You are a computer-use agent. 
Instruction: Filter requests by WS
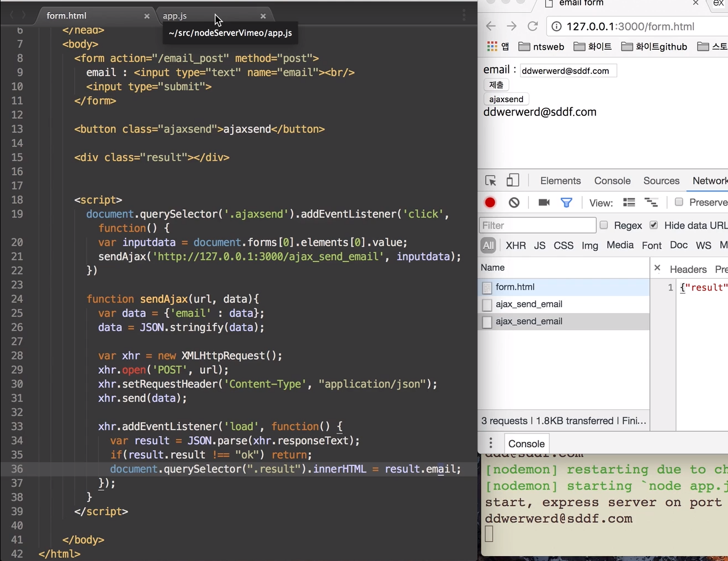[x=704, y=245]
